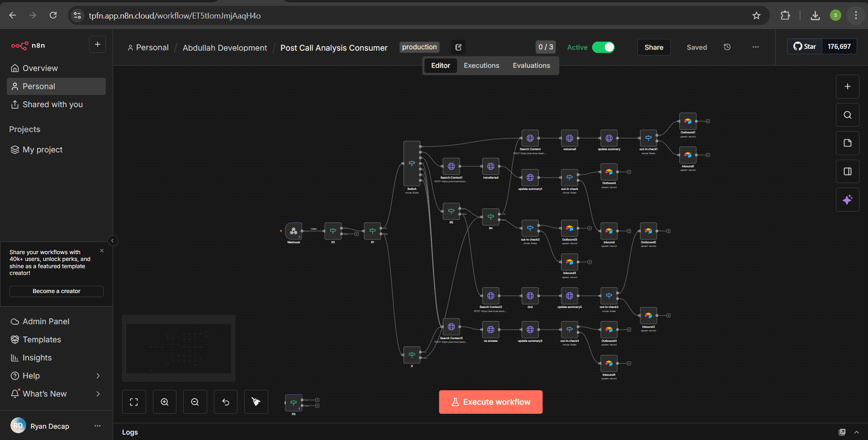Select the If4 node
This screenshot has width=868, height=440.
point(491,217)
